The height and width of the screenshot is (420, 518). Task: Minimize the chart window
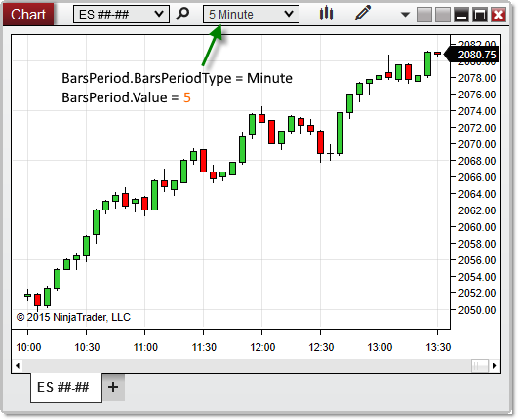pyautogui.click(x=461, y=15)
